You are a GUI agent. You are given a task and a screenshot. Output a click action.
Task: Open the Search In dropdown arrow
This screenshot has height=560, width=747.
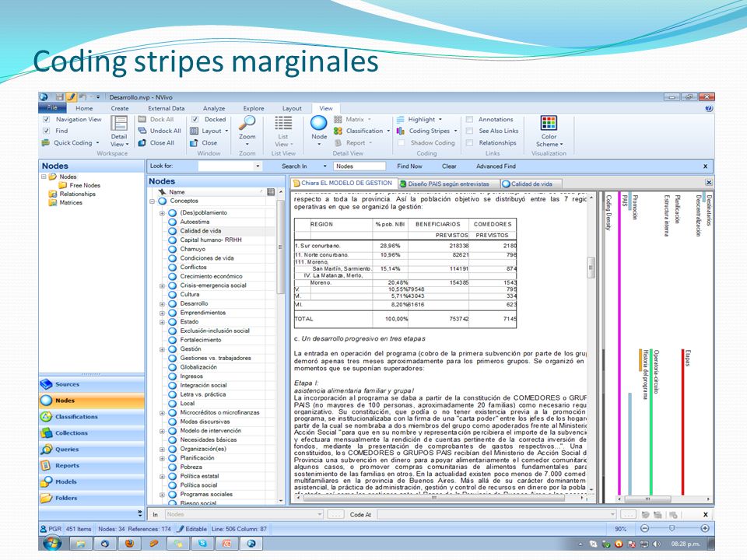[325, 166]
